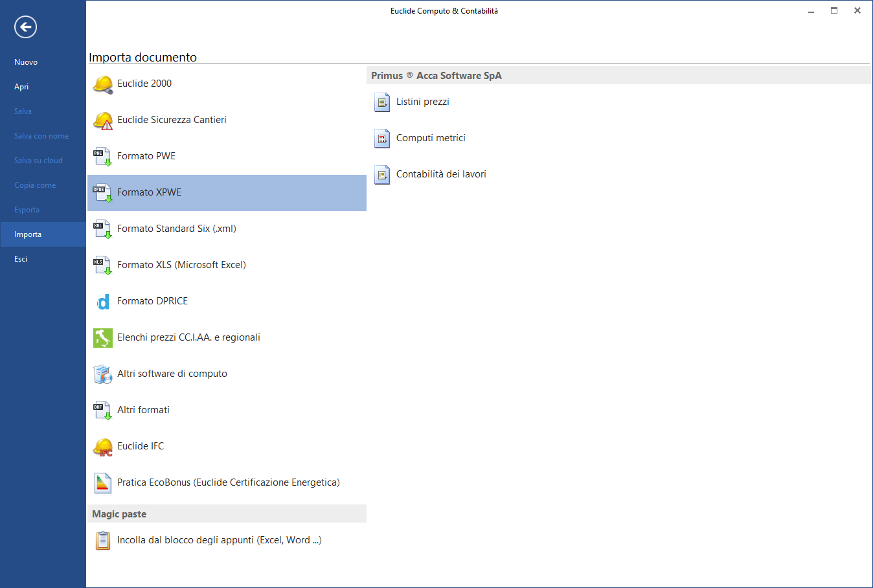Click the Altri software di computo icon
The image size is (873, 588).
click(102, 374)
